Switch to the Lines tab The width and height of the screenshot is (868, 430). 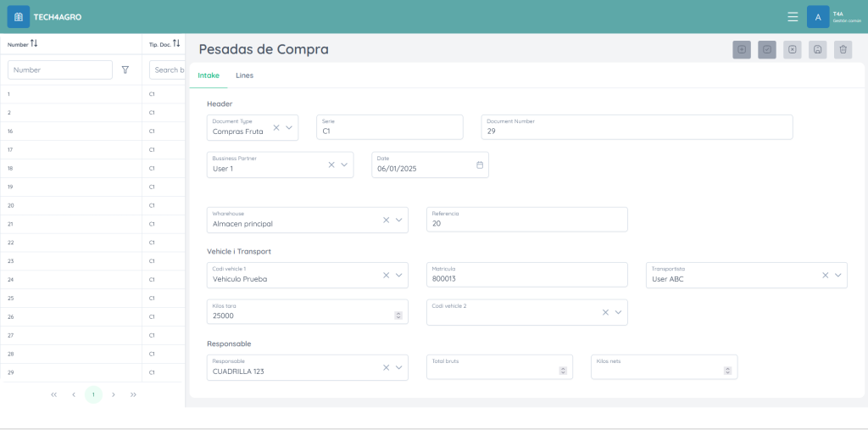pyautogui.click(x=244, y=75)
